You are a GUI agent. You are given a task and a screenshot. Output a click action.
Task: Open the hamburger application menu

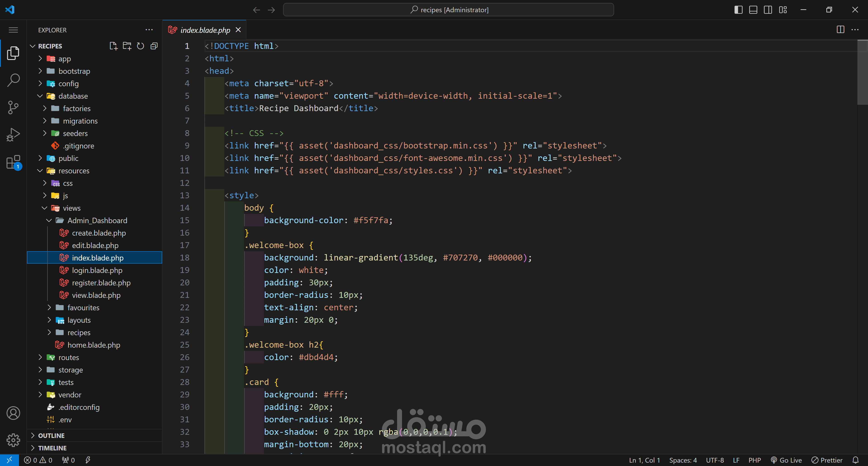(x=13, y=30)
